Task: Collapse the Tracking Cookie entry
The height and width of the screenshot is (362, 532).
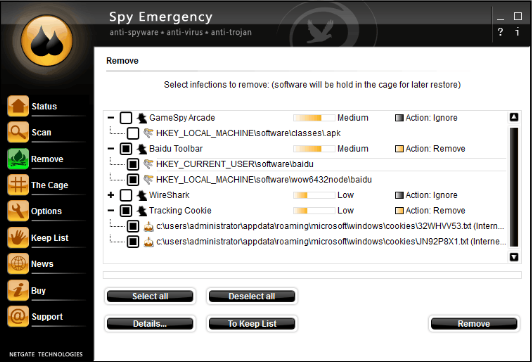Action: click(111, 210)
